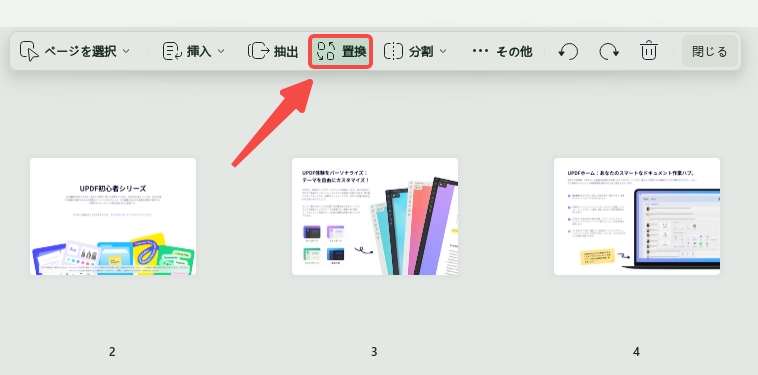
Task: Delete selected pages with trash icon
Action: coord(649,51)
